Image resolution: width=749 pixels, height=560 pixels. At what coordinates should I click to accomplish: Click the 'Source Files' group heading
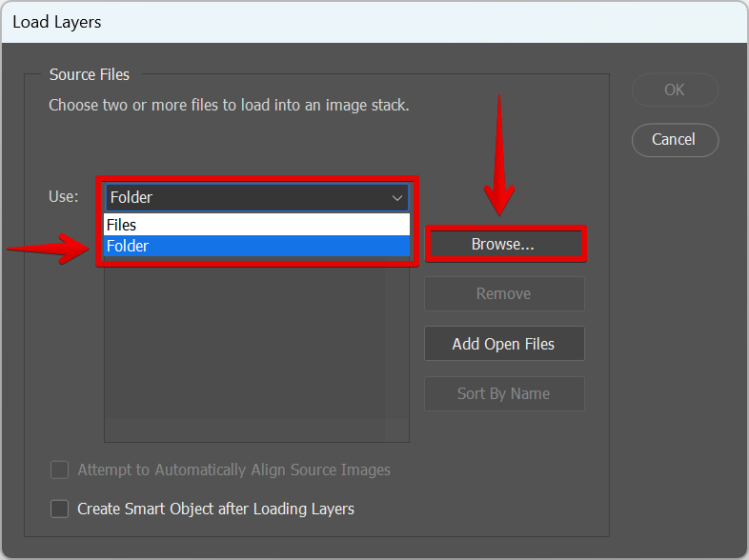90,74
